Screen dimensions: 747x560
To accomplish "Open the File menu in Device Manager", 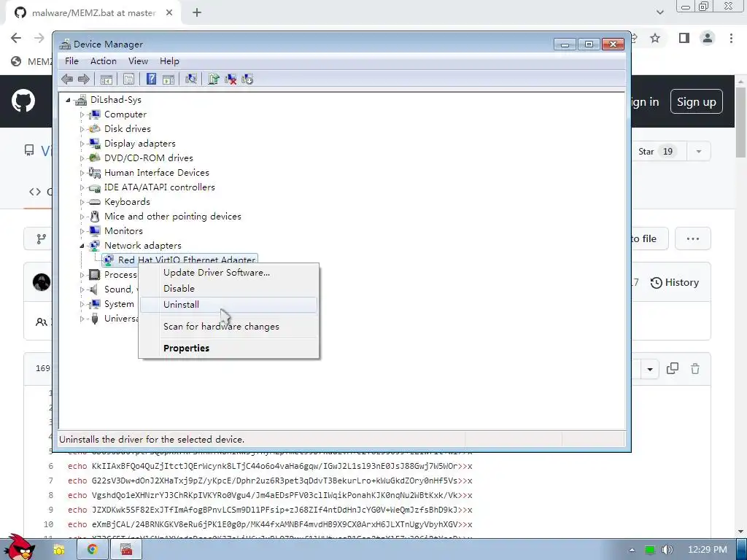I will [x=71, y=61].
